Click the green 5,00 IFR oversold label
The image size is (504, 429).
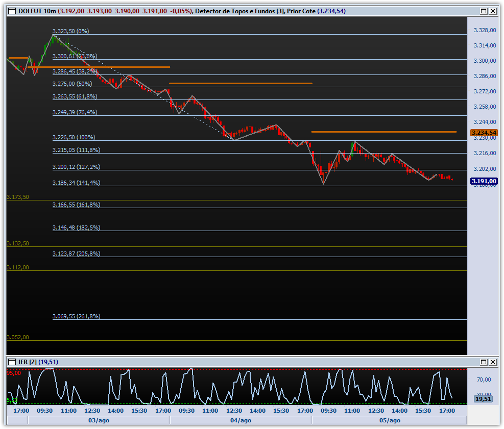(12, 400)
